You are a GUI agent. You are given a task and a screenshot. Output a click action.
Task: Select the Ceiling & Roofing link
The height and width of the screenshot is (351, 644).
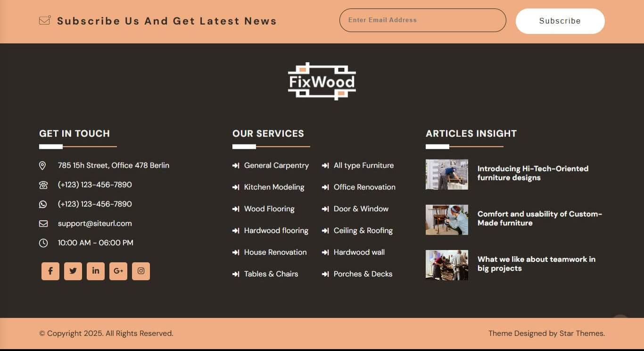(x=363, y=231)
